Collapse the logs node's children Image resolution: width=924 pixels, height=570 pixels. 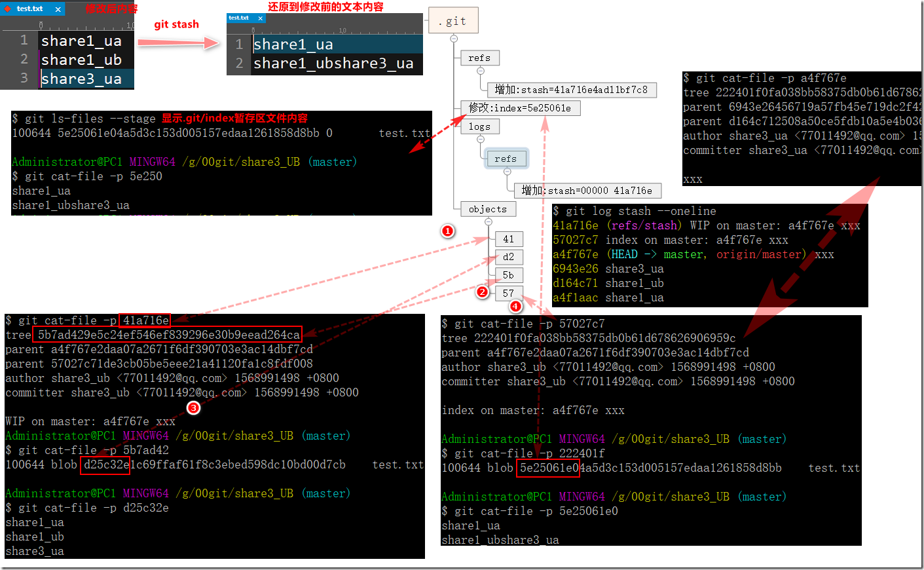pos(481,140)
